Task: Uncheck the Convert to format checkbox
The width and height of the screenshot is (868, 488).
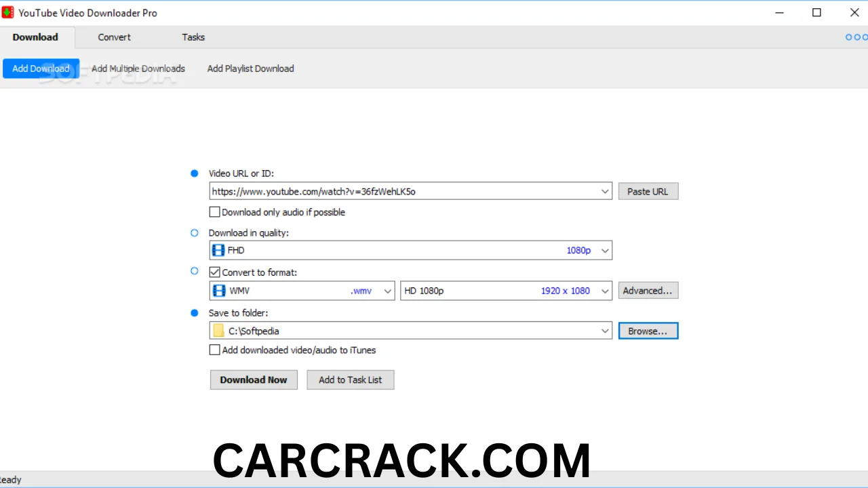Action: pos(215,272)
